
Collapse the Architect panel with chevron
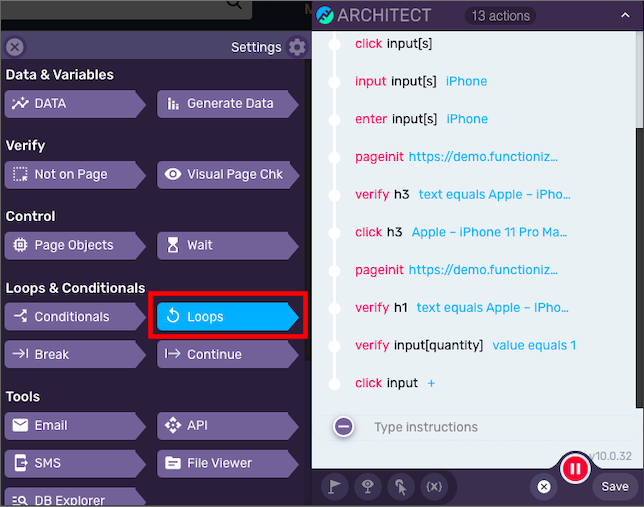pos(625,16)
